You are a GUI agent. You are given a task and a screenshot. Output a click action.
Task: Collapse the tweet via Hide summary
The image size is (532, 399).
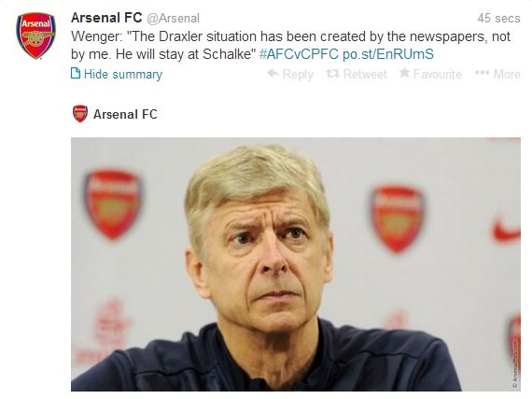(x=123, y=75)
